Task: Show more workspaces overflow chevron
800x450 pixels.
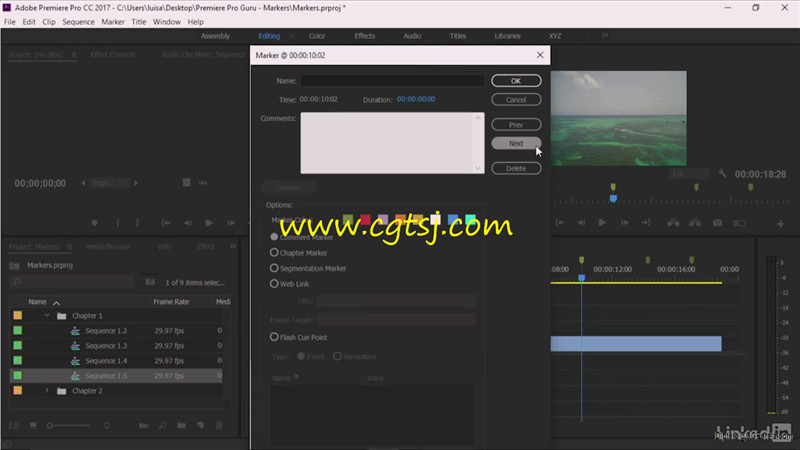Action: click(x=605, y=36)
